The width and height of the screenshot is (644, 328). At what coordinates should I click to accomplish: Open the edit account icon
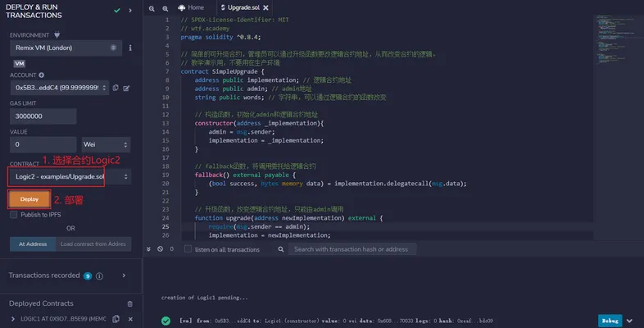(x=126, y=88)
